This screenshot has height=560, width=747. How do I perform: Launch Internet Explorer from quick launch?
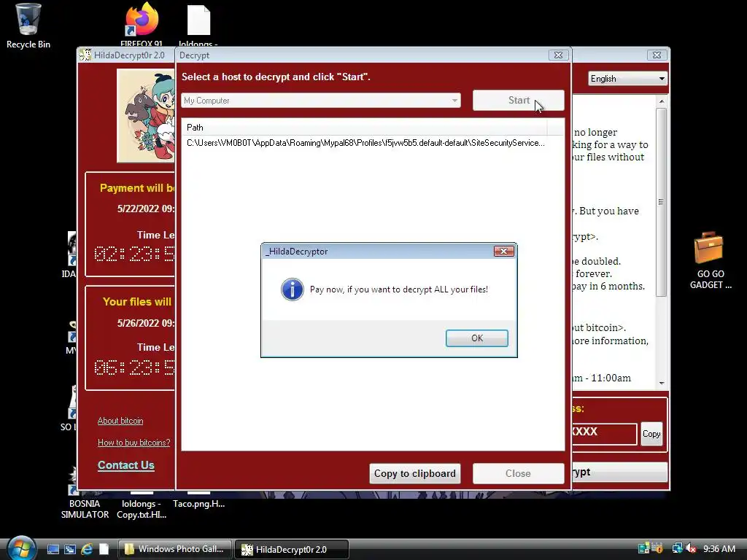pyautogui.click(x=87, y=550)
